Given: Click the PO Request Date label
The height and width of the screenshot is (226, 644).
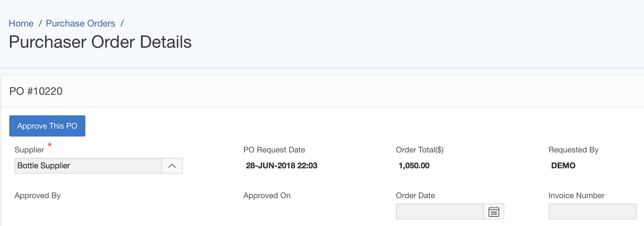Looking at the screenshot, I should (274, 150).
